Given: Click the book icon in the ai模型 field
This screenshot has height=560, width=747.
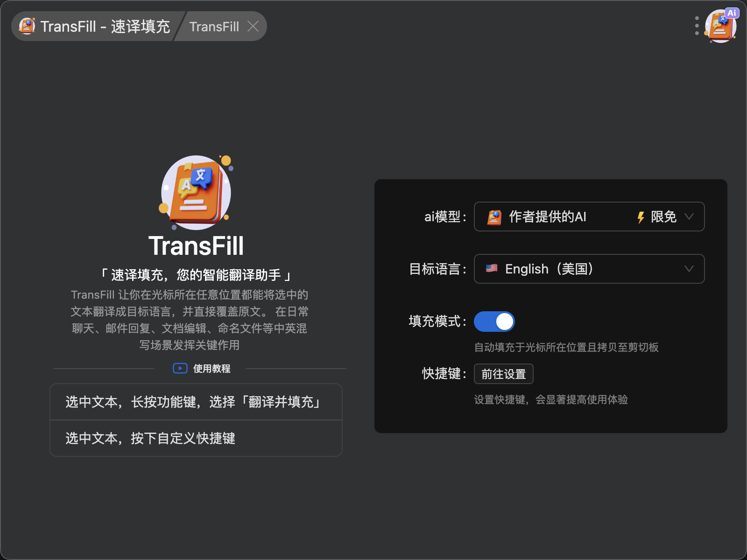Looking at the screenshot, I should point(494,217).
